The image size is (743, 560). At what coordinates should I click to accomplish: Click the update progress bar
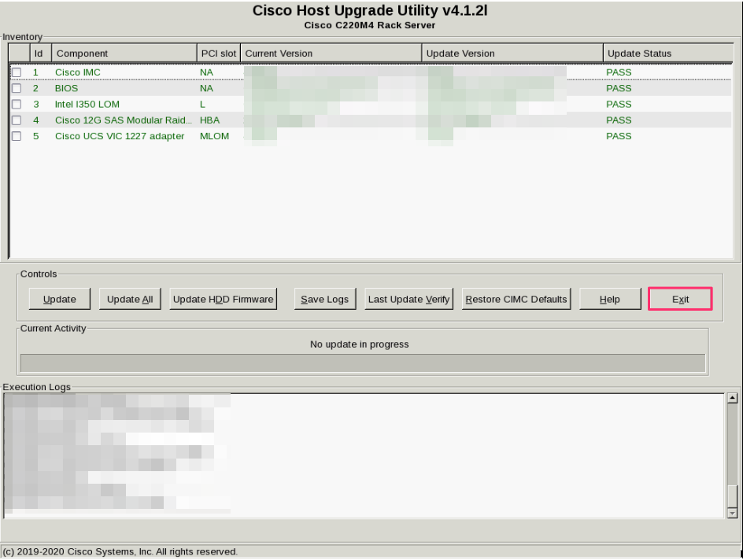click(363, 363)
